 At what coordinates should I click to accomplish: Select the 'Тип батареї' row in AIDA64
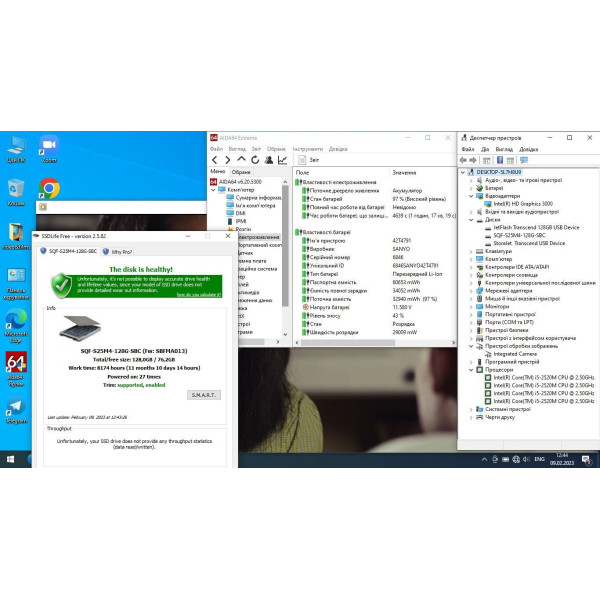click(375, 274)
